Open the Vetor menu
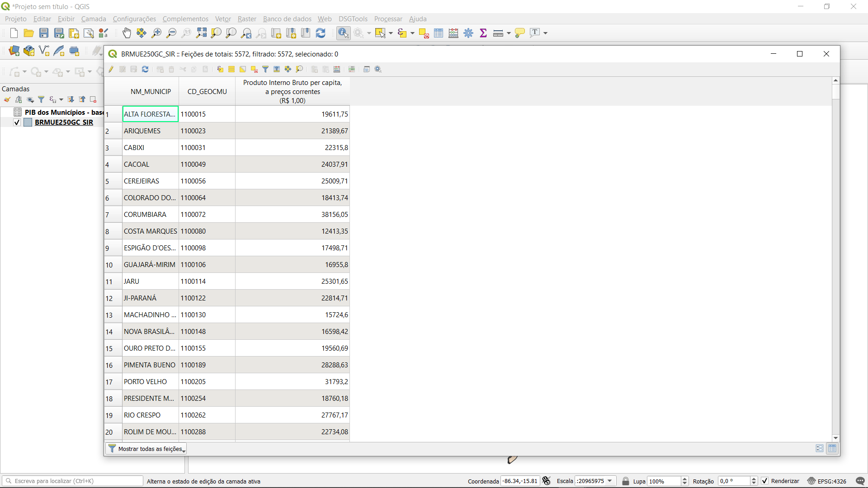868x488 pixels. [x=223, y=19]
